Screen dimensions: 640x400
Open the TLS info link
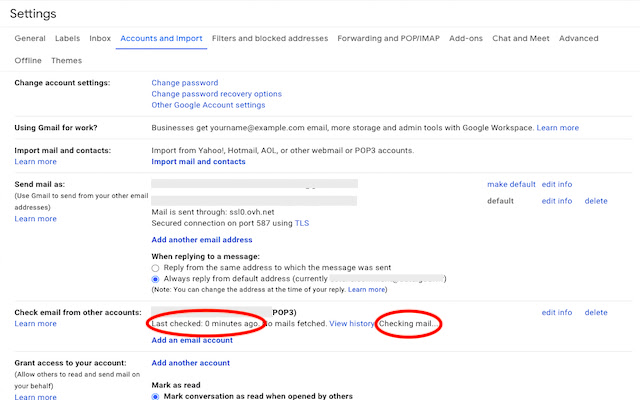click(x=302, y=223)
